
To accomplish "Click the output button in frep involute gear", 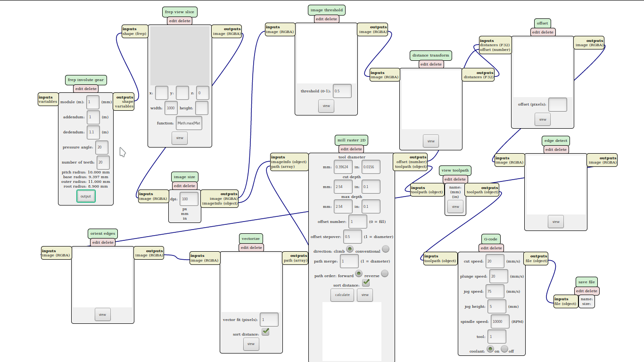I will pyautogui.click(x=86, y=196).
